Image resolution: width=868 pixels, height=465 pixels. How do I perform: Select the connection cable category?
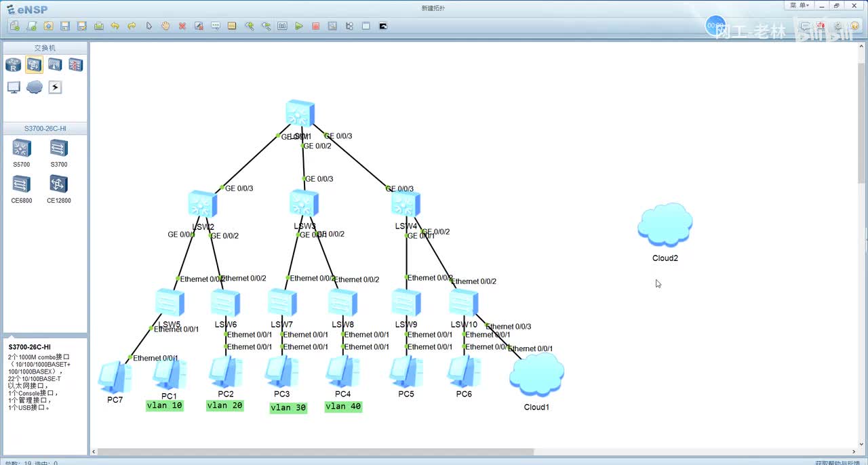[55, 87]
